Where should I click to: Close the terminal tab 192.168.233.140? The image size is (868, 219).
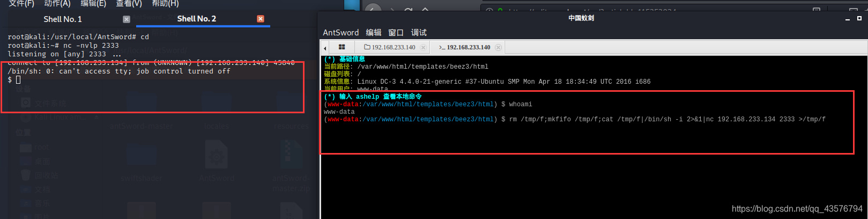(x=498, y=47)
